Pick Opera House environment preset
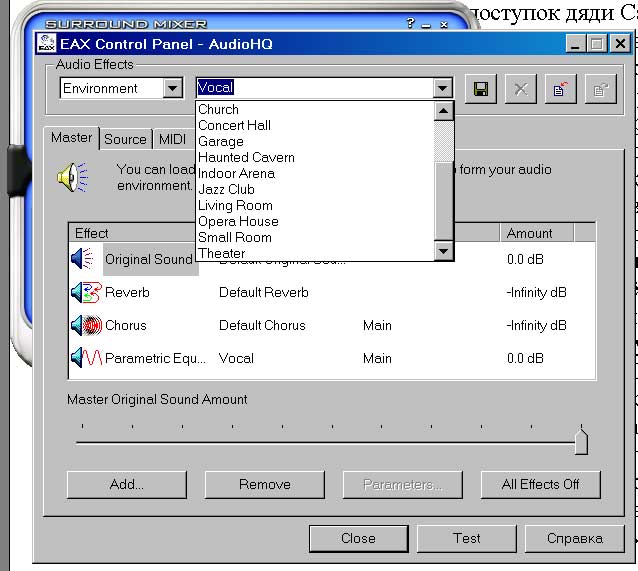Image resolution: width=638 pixels, height=571 pixels. (x=238, y=221)
